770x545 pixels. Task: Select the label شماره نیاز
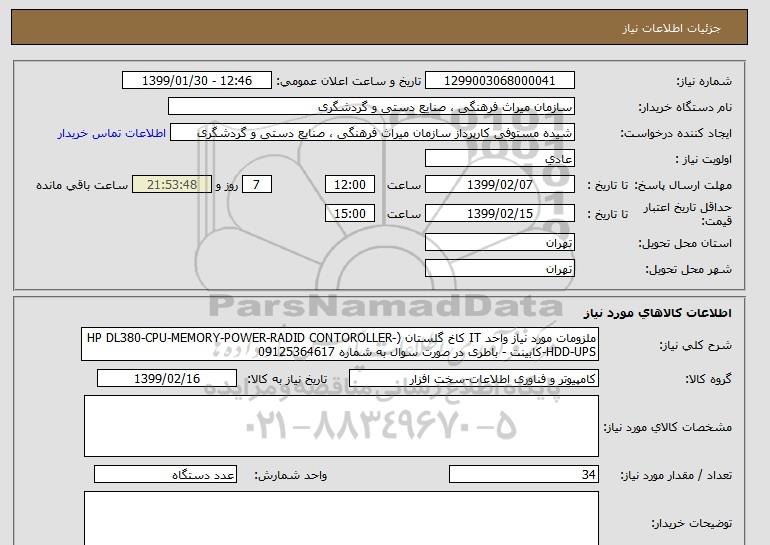[704, 81]
